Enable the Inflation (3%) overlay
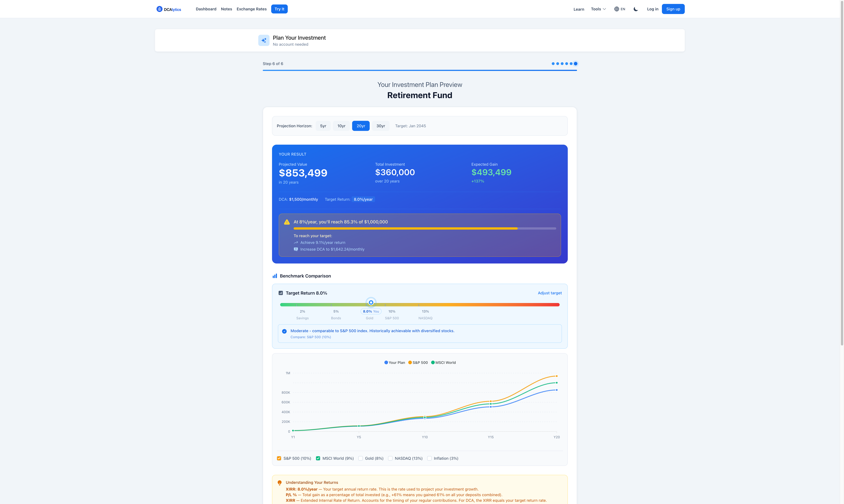This screenshot has height=504, width=844. point(430,458)
